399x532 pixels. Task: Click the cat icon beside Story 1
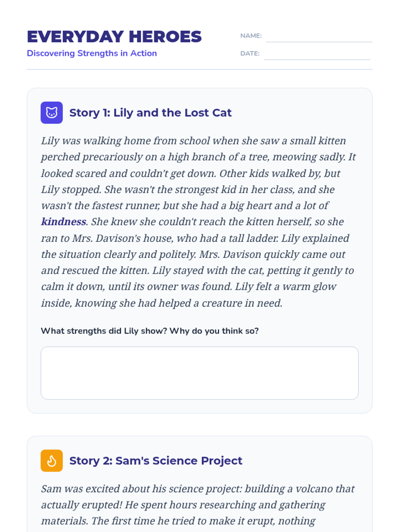[x=52, y=113]
